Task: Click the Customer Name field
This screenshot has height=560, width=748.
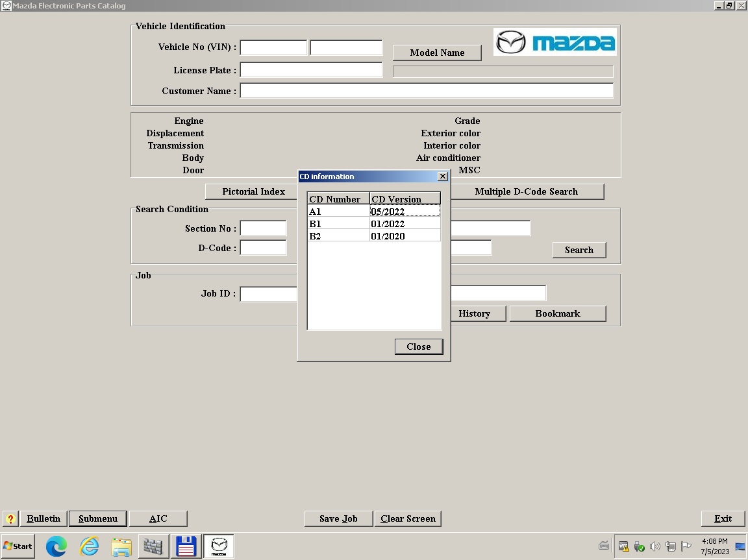Action: [427, 91]
